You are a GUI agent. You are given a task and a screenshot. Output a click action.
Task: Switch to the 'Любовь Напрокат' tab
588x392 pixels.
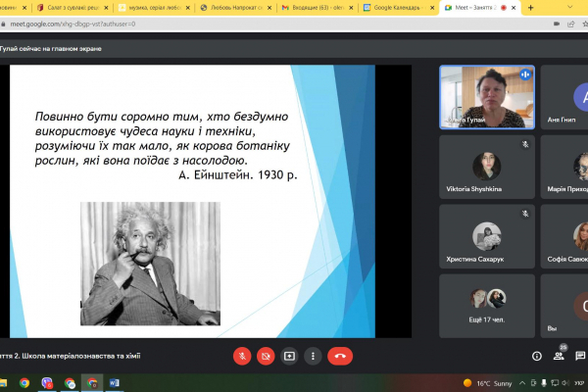pos(236,8)
